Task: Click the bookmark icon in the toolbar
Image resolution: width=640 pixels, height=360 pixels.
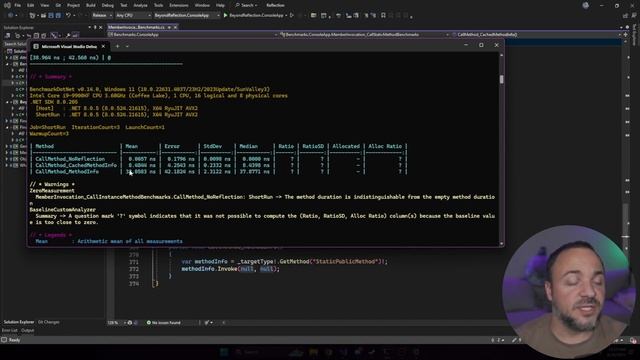Action: click(383, 15)
